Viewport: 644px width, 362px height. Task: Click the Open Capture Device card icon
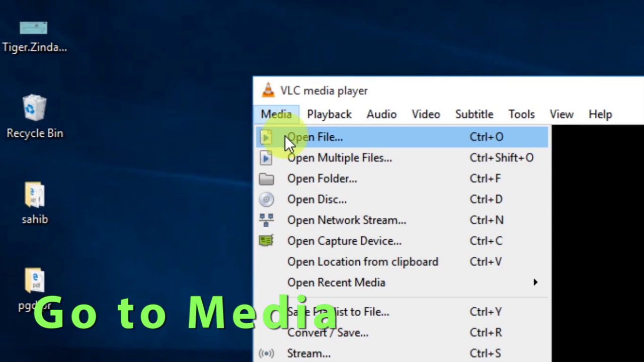pyautogui.click(x=266, y=241)
